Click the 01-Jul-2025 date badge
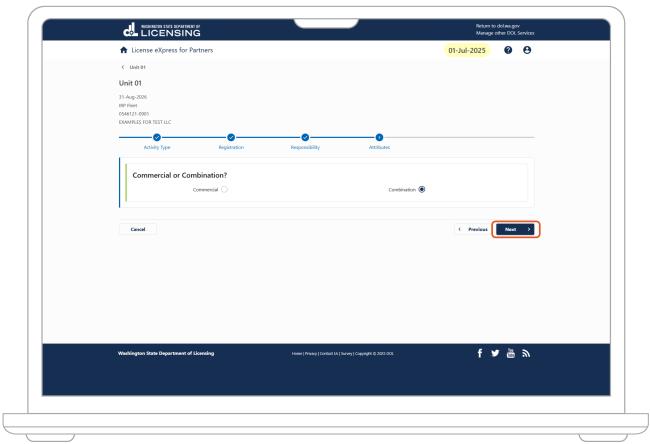 point(467,50)
